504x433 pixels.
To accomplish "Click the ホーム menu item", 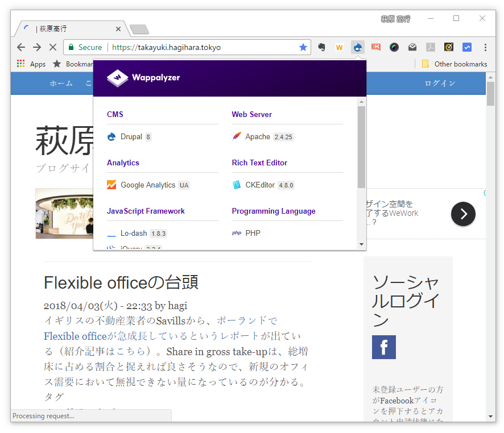I will click(x=61, y=84).
